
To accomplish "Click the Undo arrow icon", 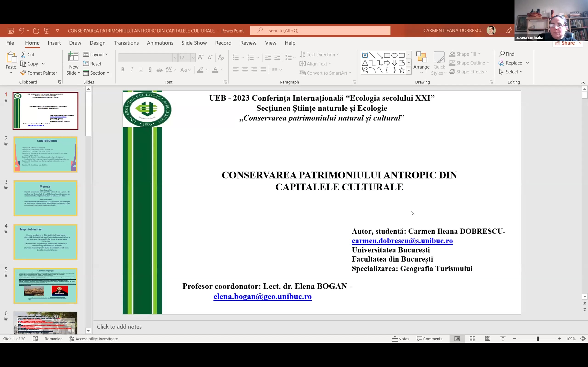I will click(21, 31).
